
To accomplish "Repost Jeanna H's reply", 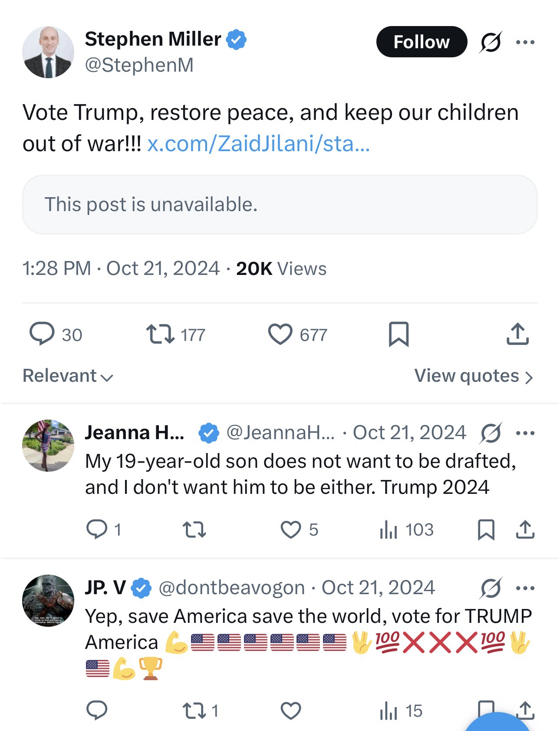I will pyautogui.click(x=194, y=529).
